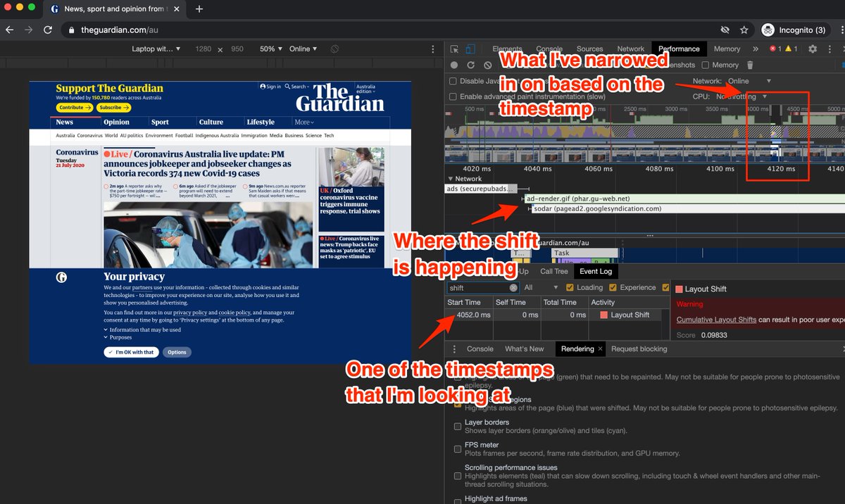
Task: Bookmark this page with the star
Action: [744, 30]
